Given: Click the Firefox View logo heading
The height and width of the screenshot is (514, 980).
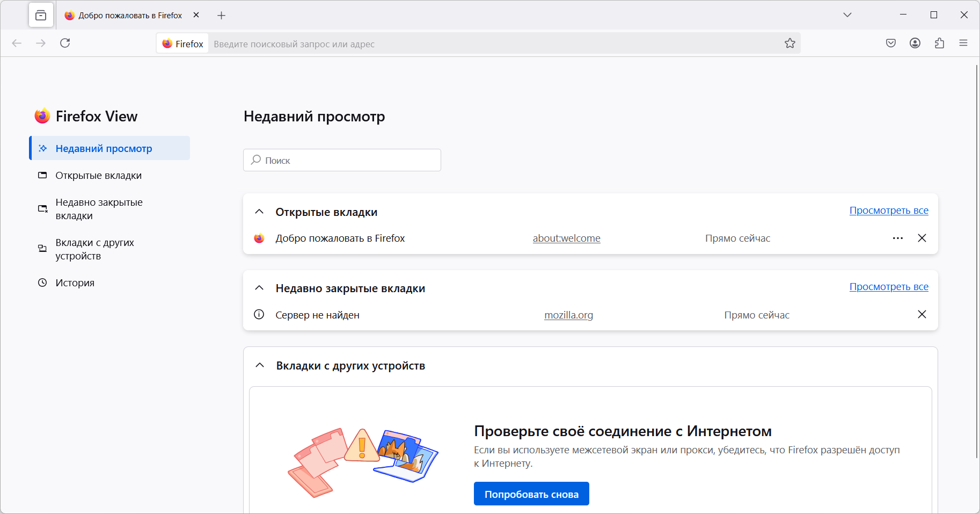Looking at the screenshot, I should coord(86,116).
